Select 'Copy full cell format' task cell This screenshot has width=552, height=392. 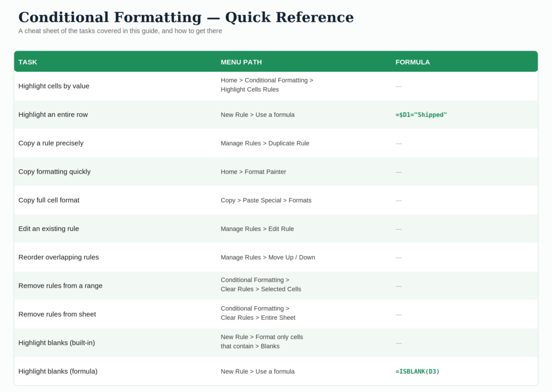49,200
